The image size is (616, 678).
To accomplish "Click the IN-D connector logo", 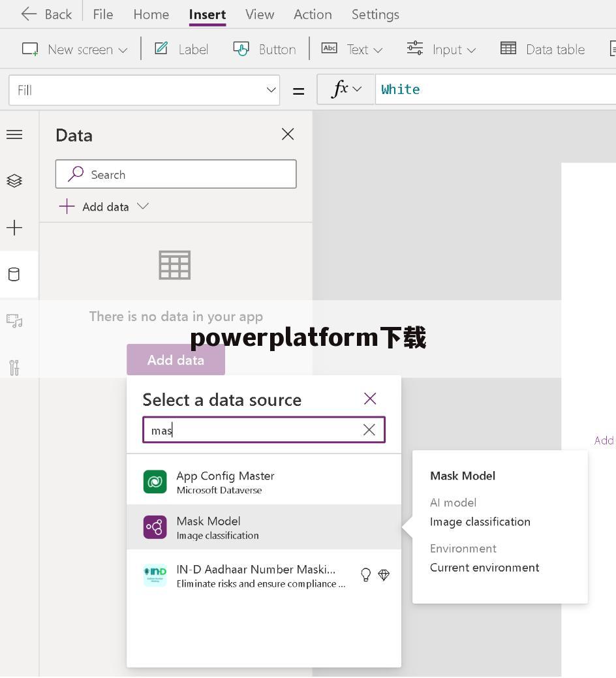I will [155, 575].
